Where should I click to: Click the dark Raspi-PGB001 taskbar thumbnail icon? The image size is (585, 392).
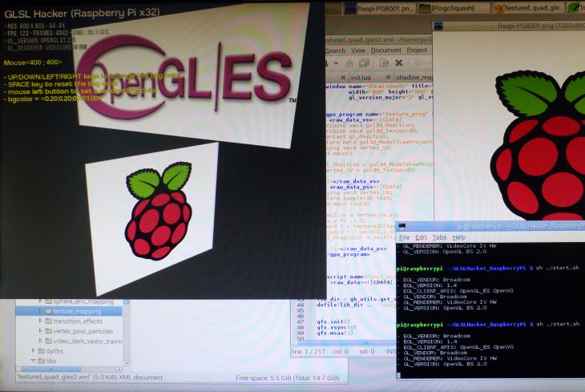click(349, 9)
